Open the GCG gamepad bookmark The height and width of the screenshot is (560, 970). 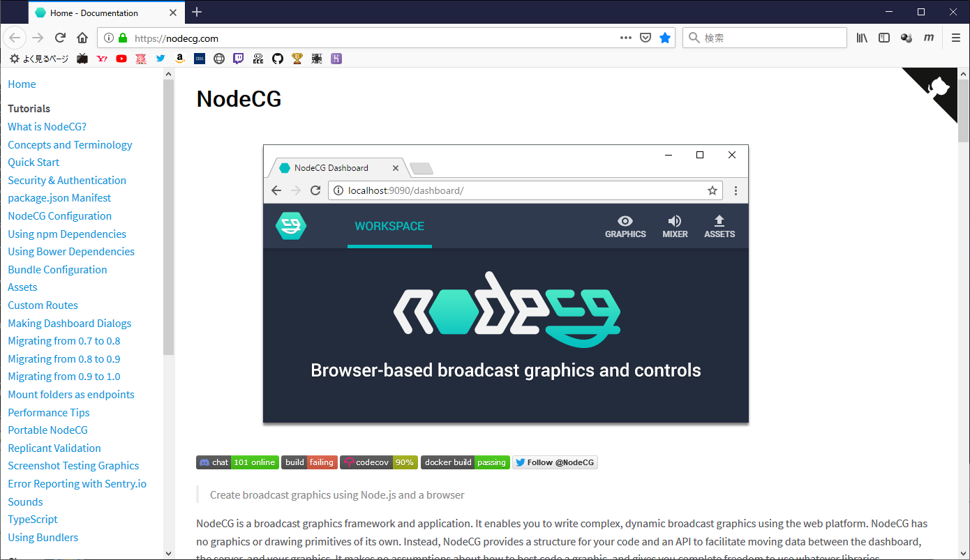258,59
